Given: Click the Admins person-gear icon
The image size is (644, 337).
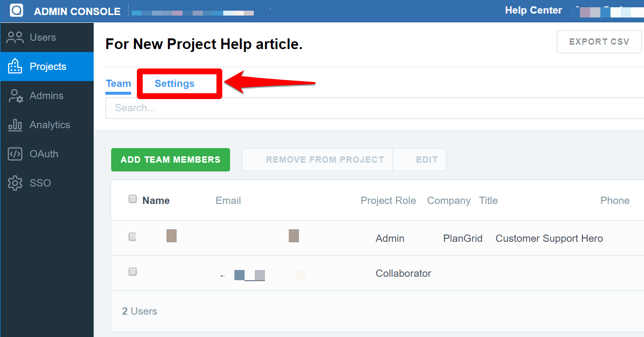Looking at the screenshot, I should (x=16, y=96).
